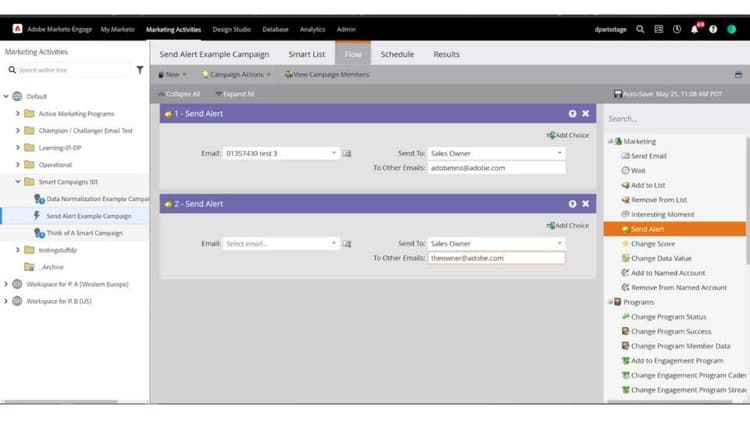Open the history clock icon in top bar
This screenshot has height=421, width=750.
[x=677, y=29]
